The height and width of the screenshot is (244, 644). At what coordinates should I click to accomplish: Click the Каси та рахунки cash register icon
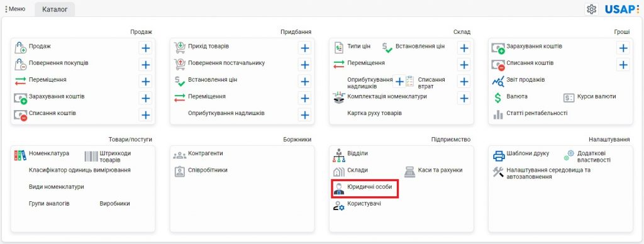click(410, 172)
